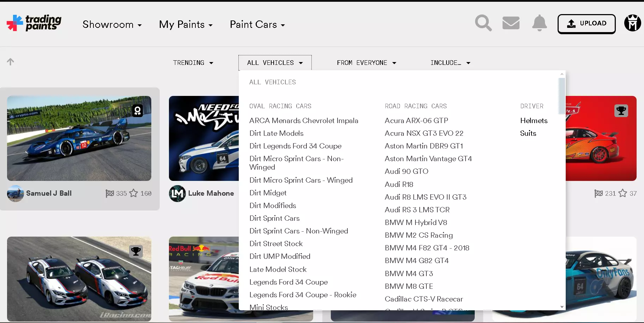644x323 pixels.
Task: Select Cadillac CTS-V Racecar
Action: coord(424,299)
